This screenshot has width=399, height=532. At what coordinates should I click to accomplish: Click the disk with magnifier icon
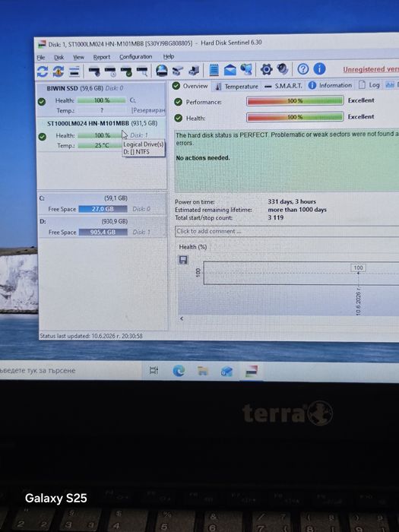point(142,71)
